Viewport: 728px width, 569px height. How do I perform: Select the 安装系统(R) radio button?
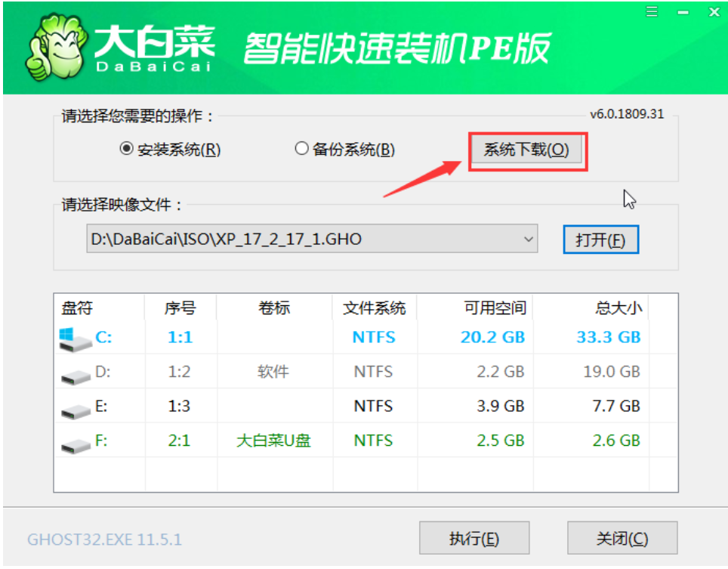pyautogui.click(x=126, y=149)
